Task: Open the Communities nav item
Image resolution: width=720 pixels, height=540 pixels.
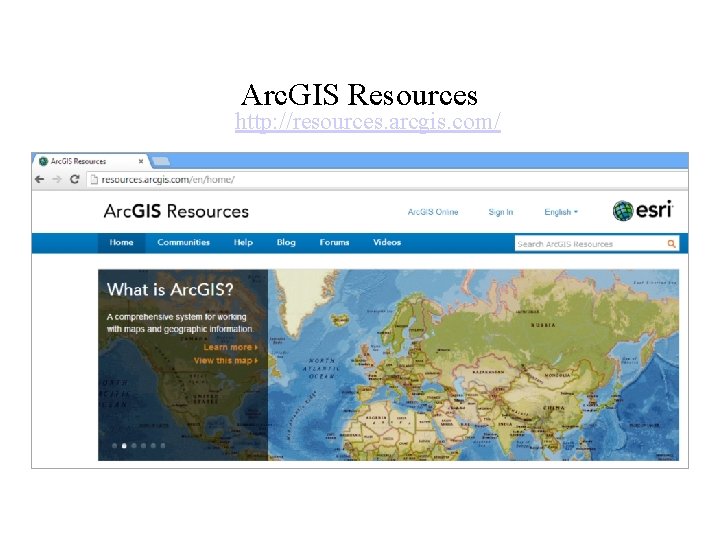Action: pyautogui.click(x=183, y=242)
